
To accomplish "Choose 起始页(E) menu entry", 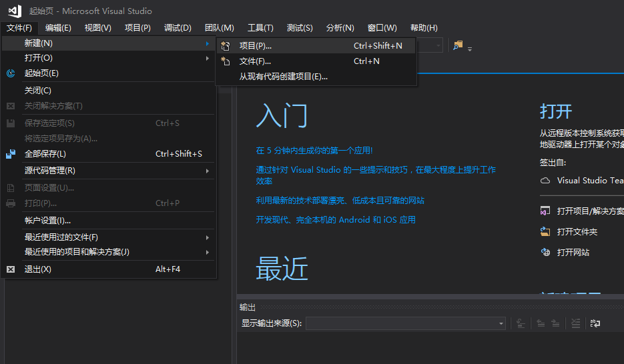I will pos(109,73).
